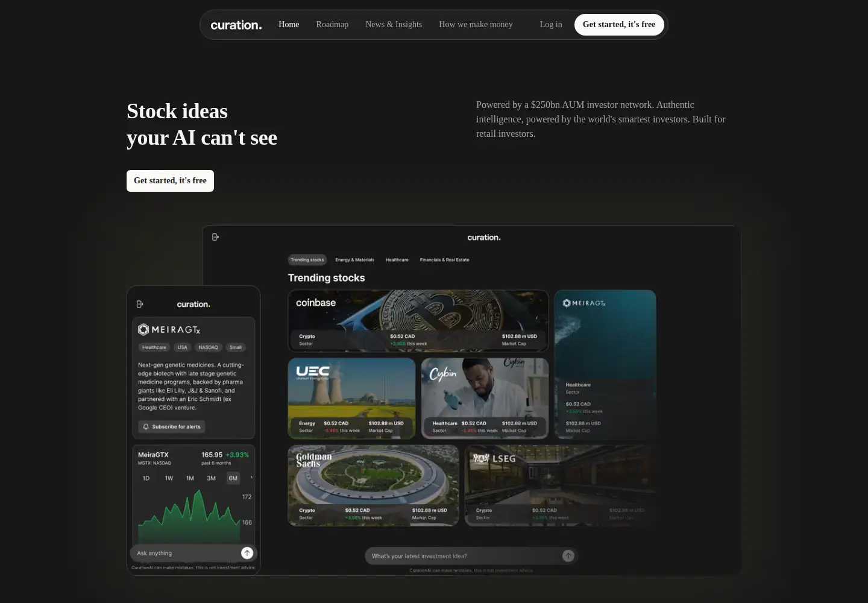The width and height of the screenshot is (868, 603).
Task: Select the 1M chart range
Action: [x=190, y=478]
